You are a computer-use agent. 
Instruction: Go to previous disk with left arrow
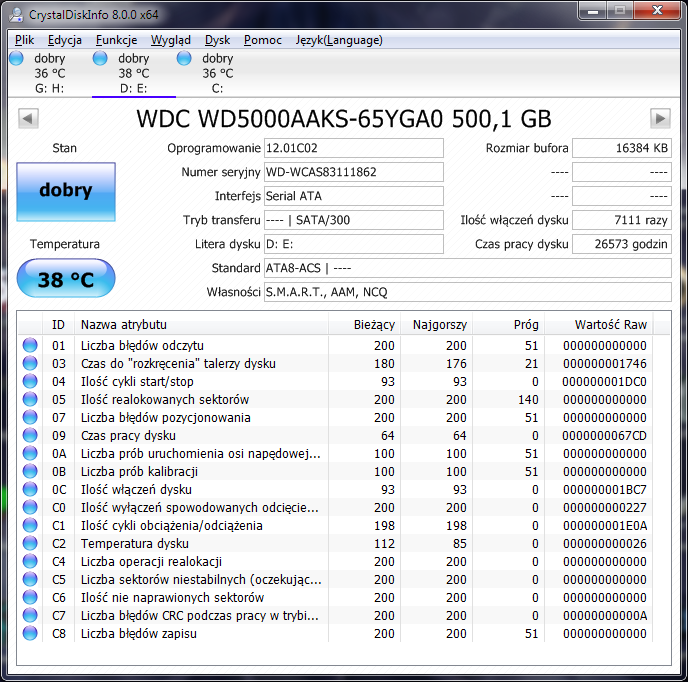click(x=29, y=118)
